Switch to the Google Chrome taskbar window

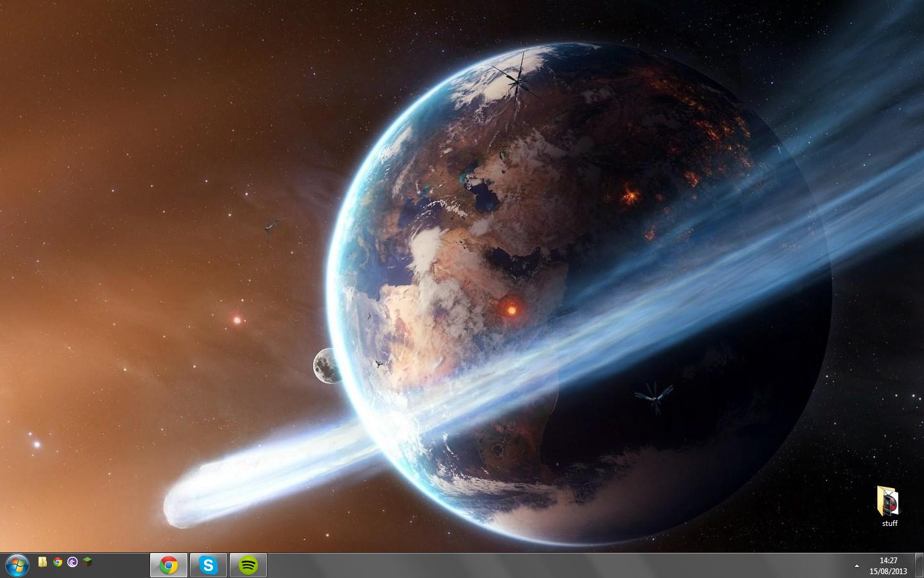coord(169,565)
